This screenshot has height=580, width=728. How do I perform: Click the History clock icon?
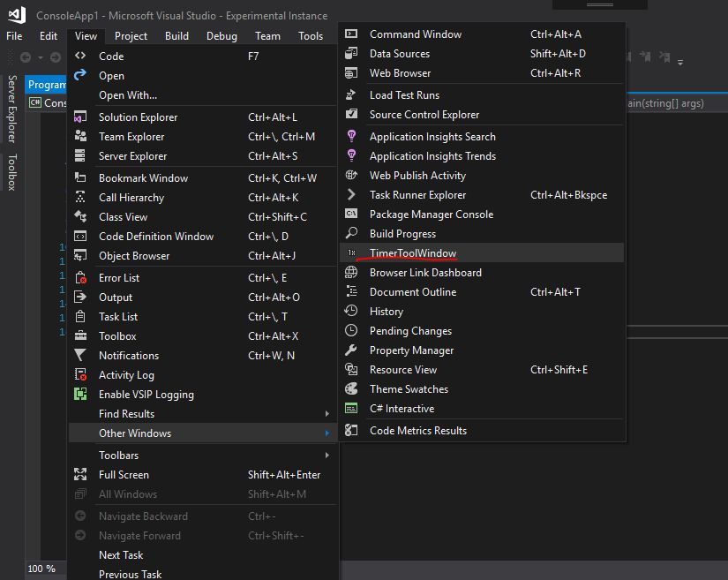click(x=351, y=311)
